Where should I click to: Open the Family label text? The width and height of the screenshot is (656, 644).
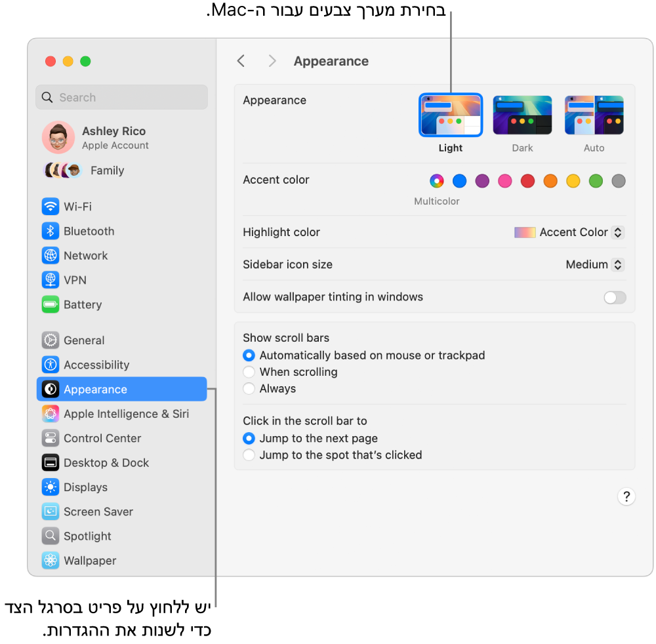tap(107, 171)
